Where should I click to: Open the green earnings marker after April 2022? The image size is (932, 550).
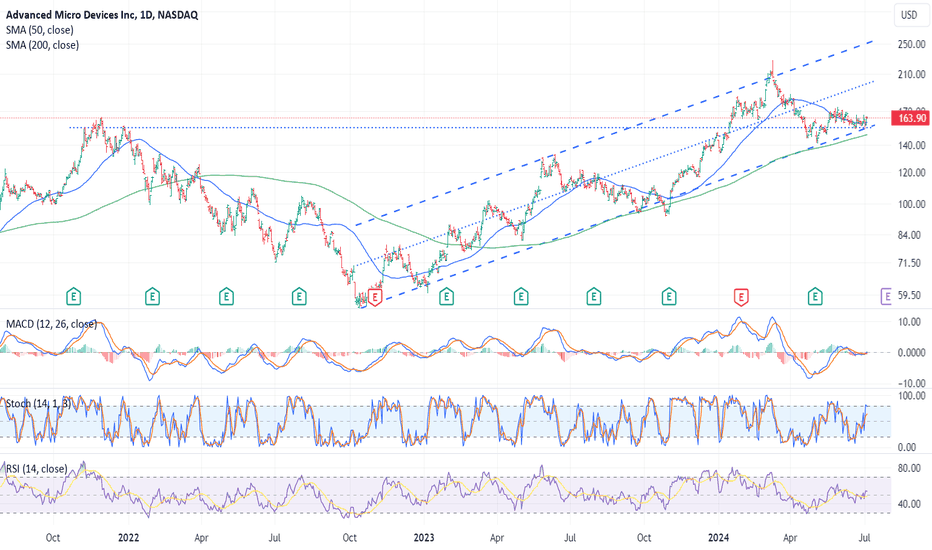[226, 296]
